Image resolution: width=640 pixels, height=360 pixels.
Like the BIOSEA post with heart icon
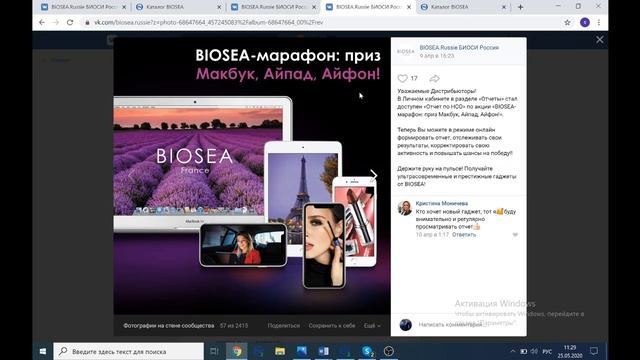coord(402,78)
